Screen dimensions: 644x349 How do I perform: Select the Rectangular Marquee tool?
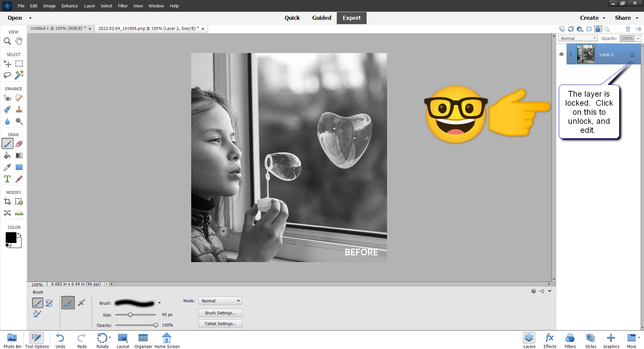pos(19,63)
